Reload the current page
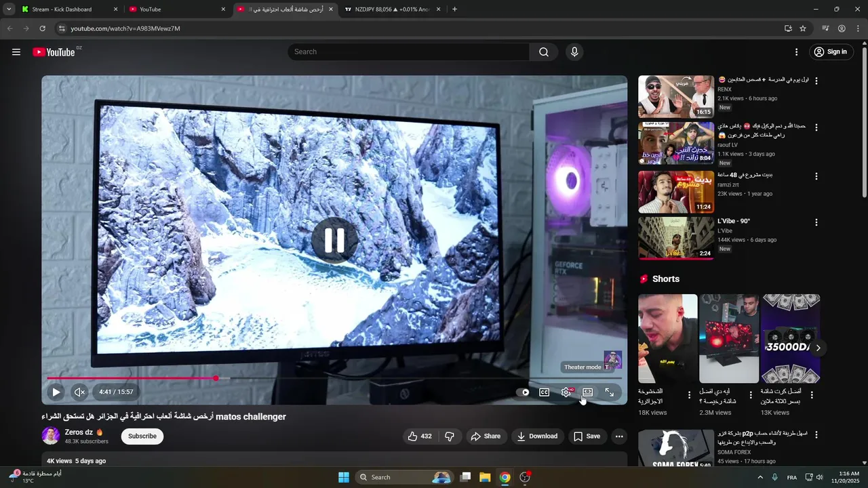This screenshot has width=868, height=488. click(x=42, y=28)
